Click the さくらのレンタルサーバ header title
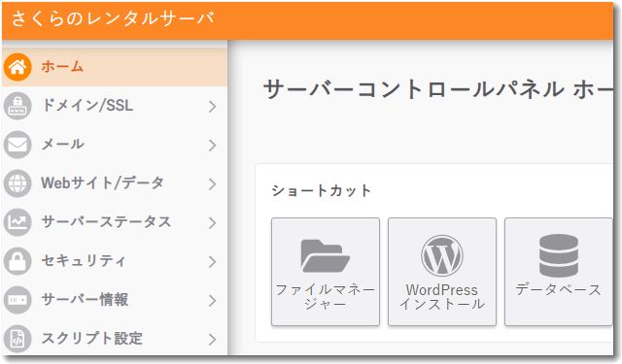622x364 pixels. [x=113, y=18]
